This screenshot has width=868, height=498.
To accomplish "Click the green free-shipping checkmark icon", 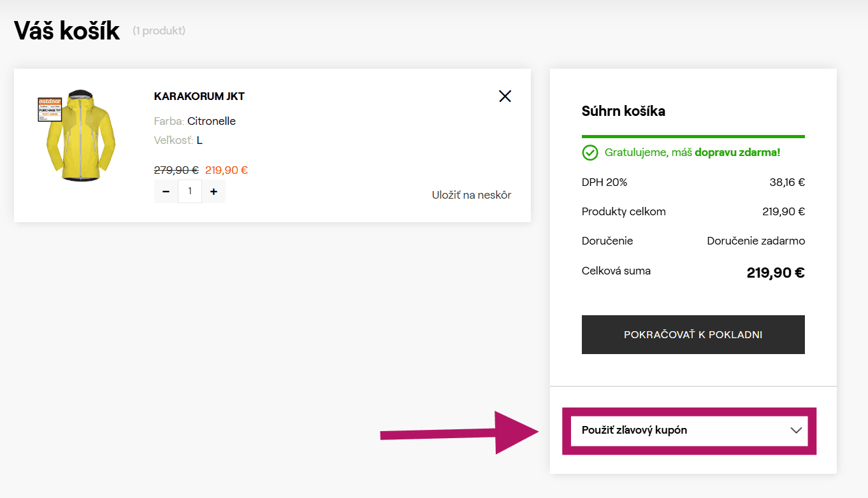I will [590, 153].
